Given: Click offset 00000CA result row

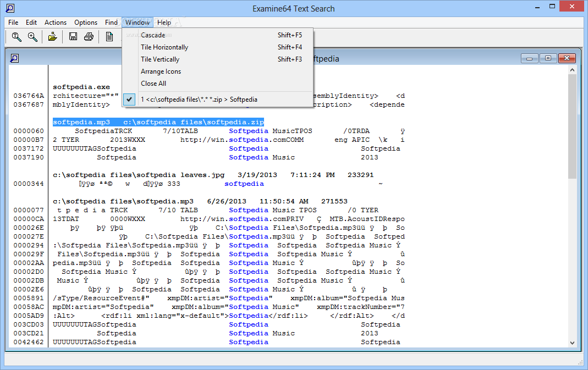Looking at the screenshot, I should point(29,219).
